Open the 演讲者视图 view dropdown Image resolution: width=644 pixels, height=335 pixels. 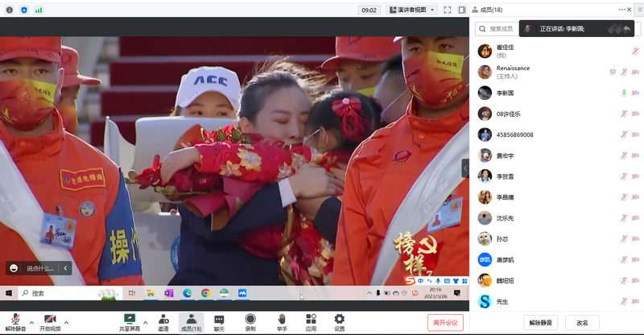412,10
